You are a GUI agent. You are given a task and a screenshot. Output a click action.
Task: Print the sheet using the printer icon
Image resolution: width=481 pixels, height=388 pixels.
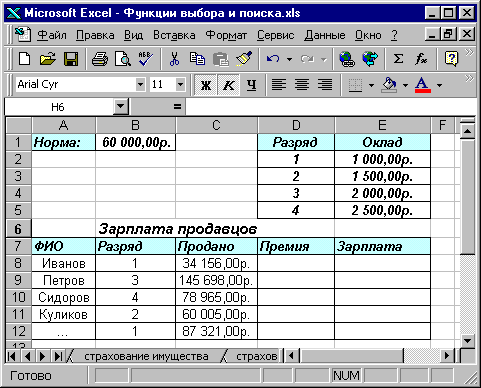click(100, 59)
